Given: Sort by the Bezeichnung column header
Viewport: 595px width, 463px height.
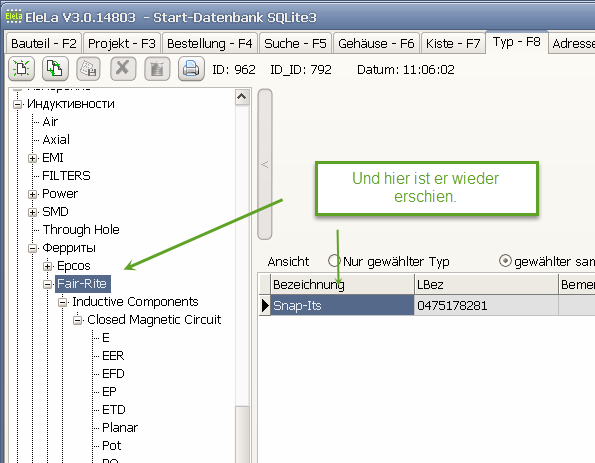Looking at the screenshot, I should (x=342, y=284).
